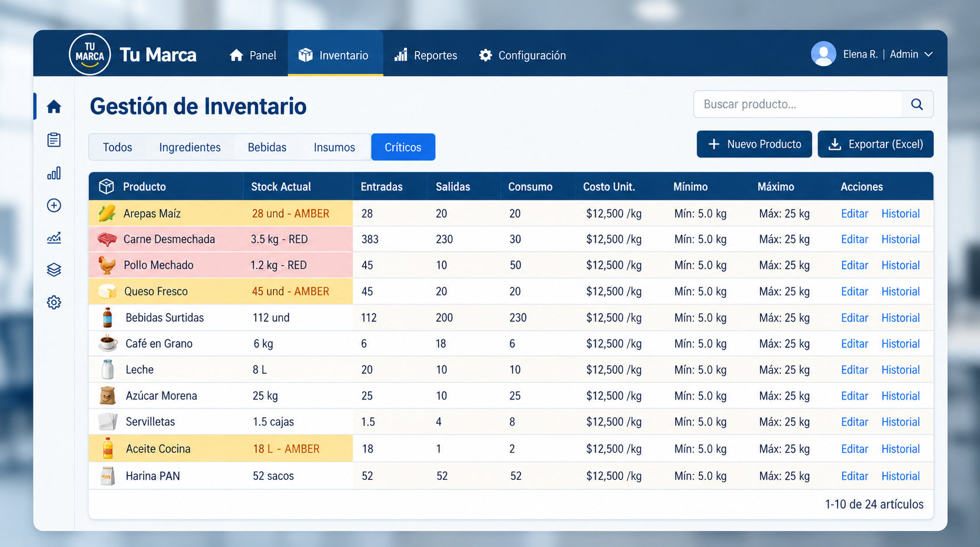Image resolution: width=980 pixels, height=547 pixels.
Task: Expand the Elena R. Admin dropdown chevron
Action: click(x=929, y=54)
